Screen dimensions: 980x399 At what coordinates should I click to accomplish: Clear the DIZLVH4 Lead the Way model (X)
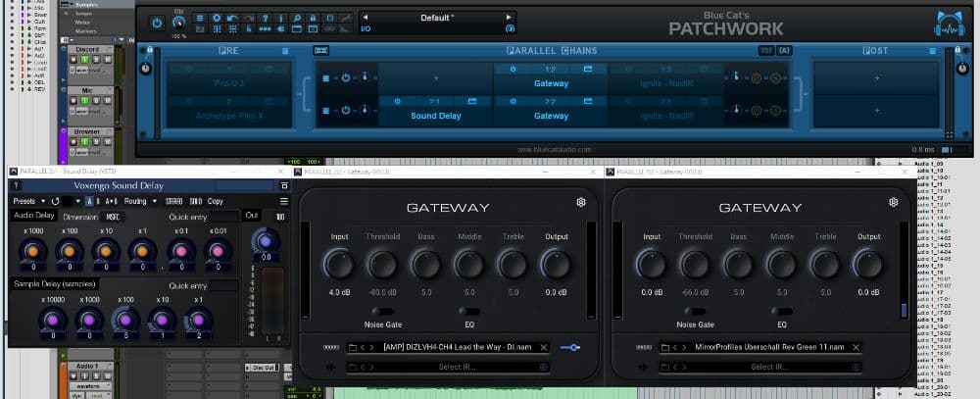pyautogui.click(x=544, y=348)
